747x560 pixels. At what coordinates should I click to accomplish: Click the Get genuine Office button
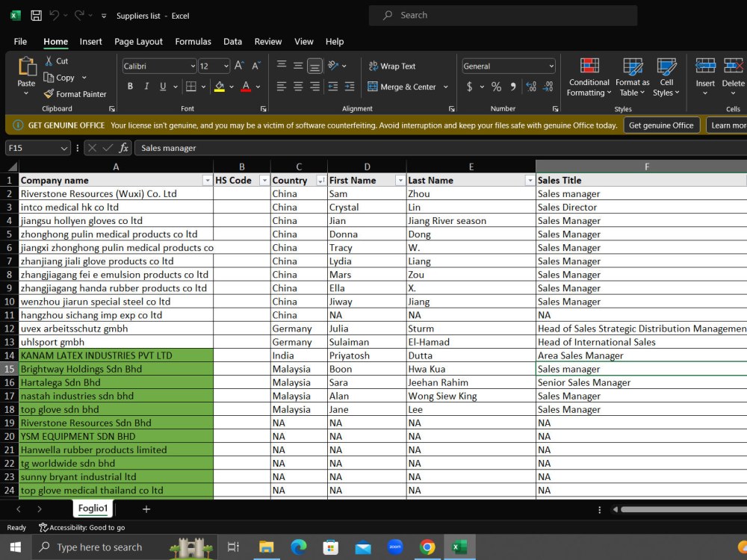(661, 125)
